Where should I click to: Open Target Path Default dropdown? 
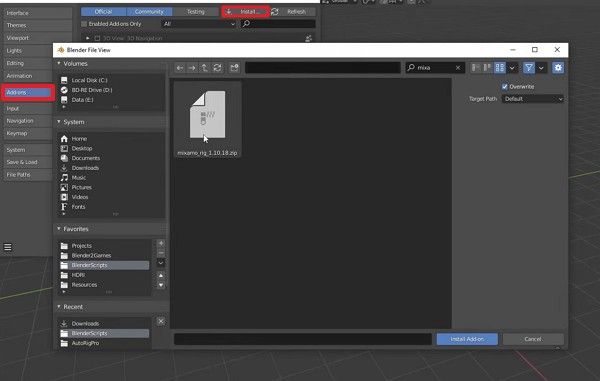pos(533,99)
